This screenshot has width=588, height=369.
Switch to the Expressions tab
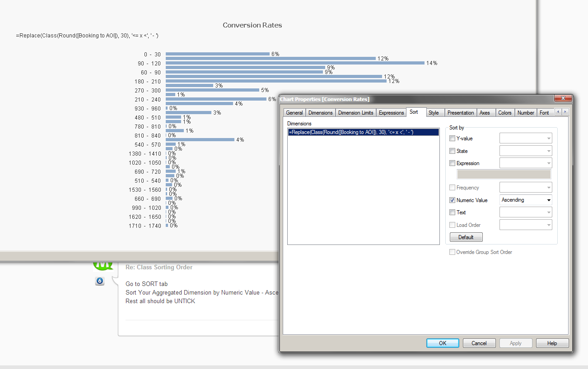(391, 113)
